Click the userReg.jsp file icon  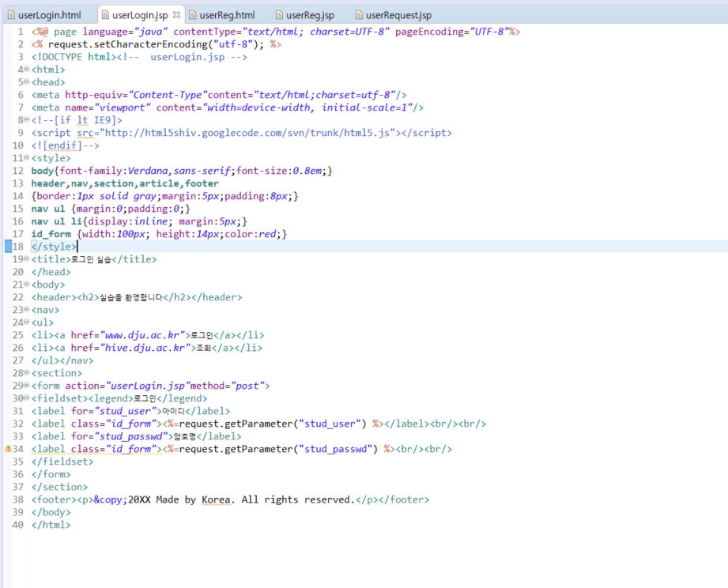pos(279,15)
